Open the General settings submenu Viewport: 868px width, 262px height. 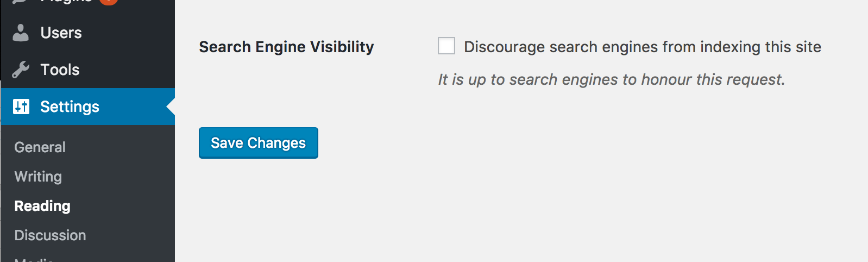(40, 147)
